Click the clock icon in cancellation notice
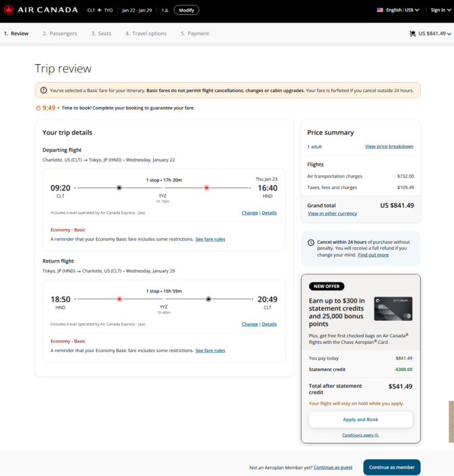This screenshot has height=476, width=454. point(311,242)
